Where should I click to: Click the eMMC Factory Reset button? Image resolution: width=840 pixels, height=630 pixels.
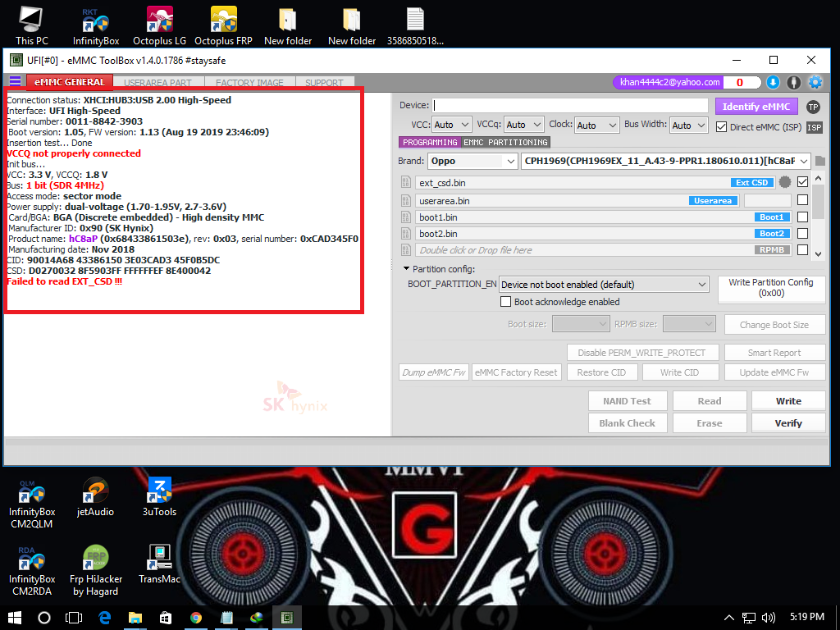[516, 372]
